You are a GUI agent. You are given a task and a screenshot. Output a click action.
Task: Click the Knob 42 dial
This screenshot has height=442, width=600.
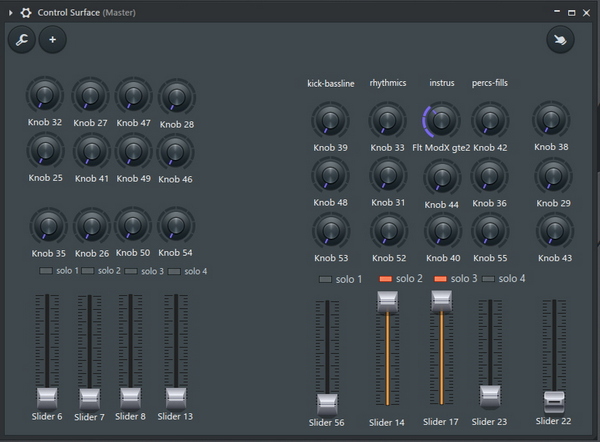(x=490, y=120)
